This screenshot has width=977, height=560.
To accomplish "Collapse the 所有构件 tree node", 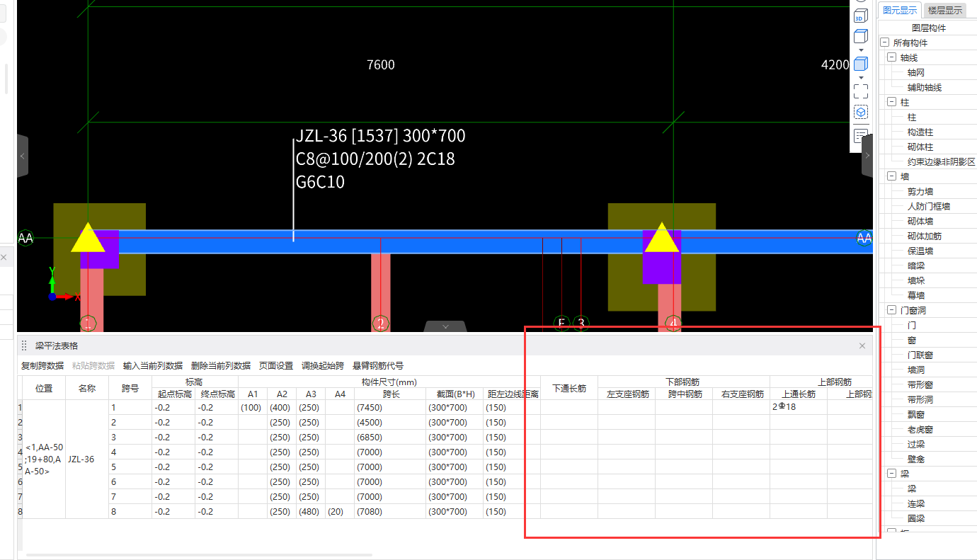I will point(884,43).
